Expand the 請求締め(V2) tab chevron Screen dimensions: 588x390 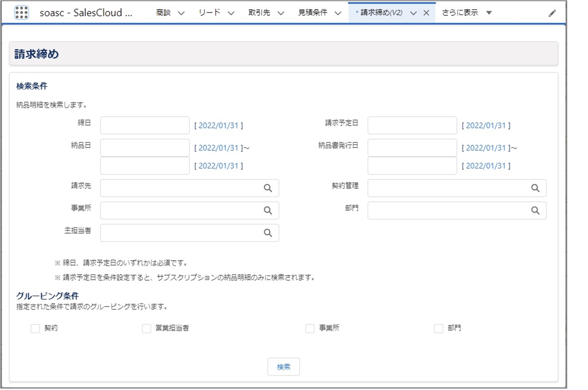[x=413, y=13]
